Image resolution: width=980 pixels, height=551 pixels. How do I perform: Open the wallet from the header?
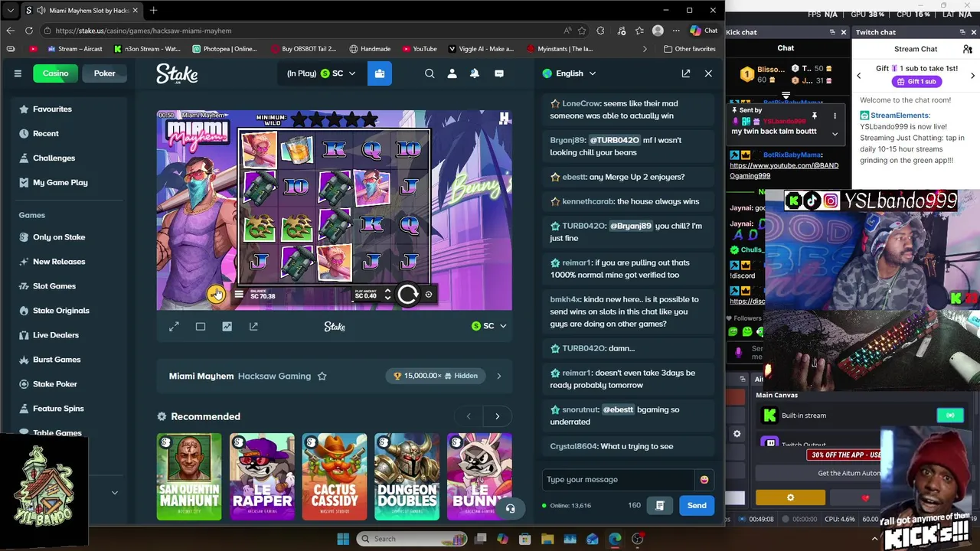click(x=380, y=73)
